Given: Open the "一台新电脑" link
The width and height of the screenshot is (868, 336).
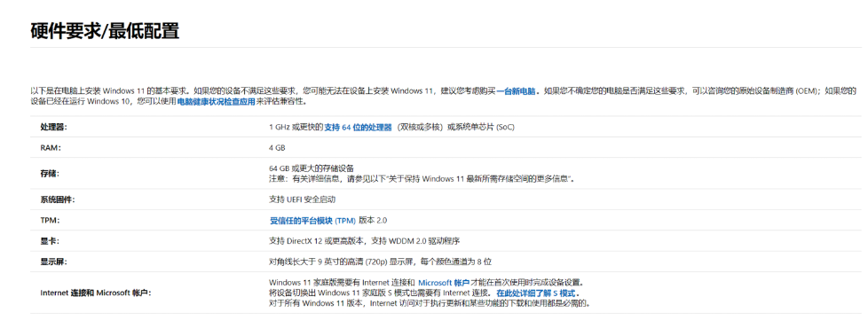Looking at the screenshot, I should [516, 91].
